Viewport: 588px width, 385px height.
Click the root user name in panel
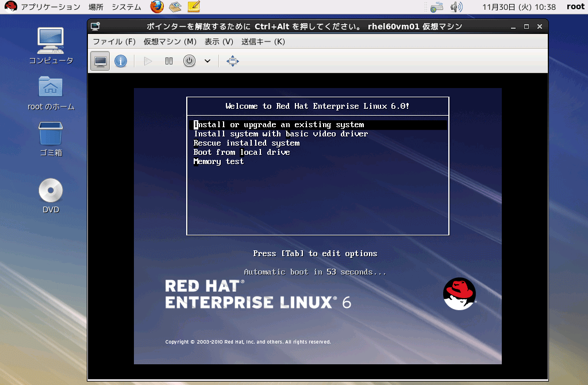[575, 7]
